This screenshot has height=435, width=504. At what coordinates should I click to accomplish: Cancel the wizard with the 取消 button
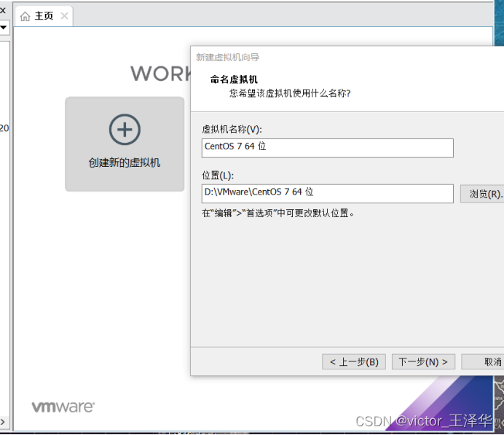(483, 362)
